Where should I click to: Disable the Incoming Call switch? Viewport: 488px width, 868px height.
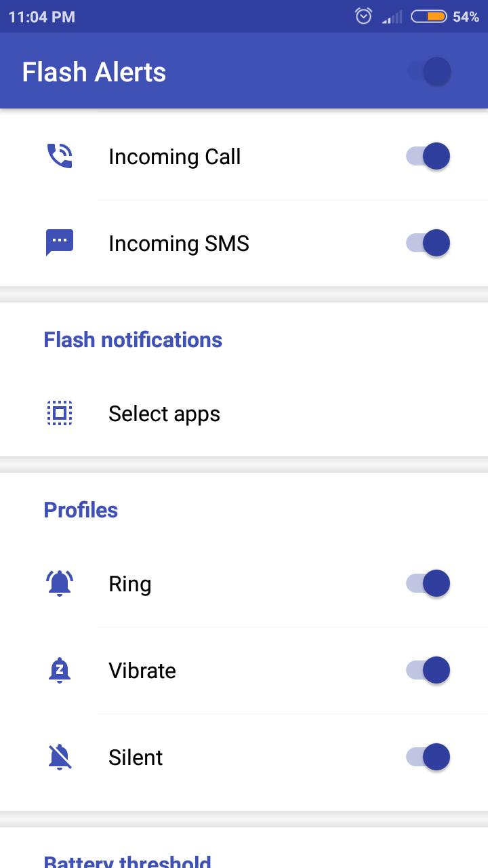coord(428,156)
